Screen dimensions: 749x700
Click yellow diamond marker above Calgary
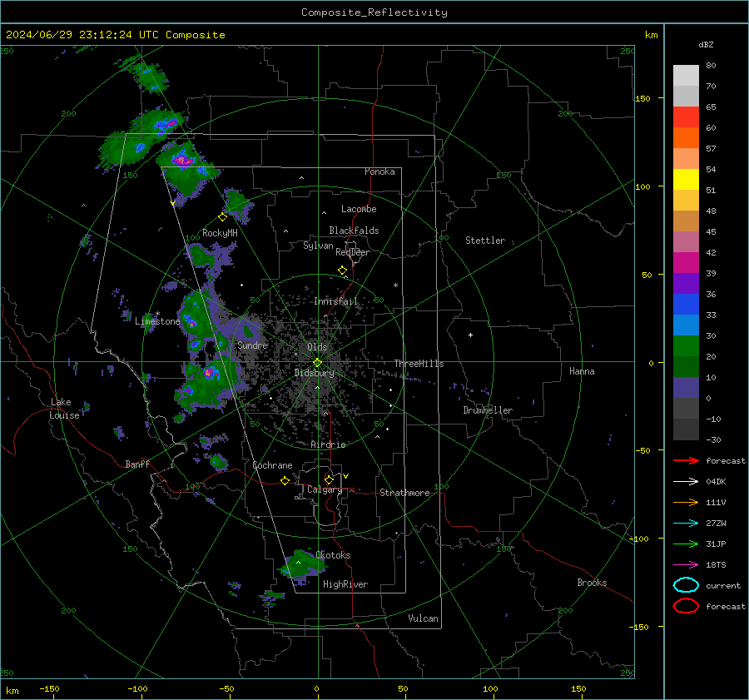click(x=329, y=479)
